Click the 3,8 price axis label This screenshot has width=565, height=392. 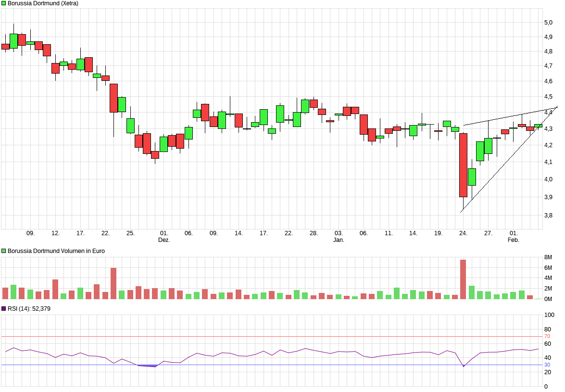tap(548, 215)
